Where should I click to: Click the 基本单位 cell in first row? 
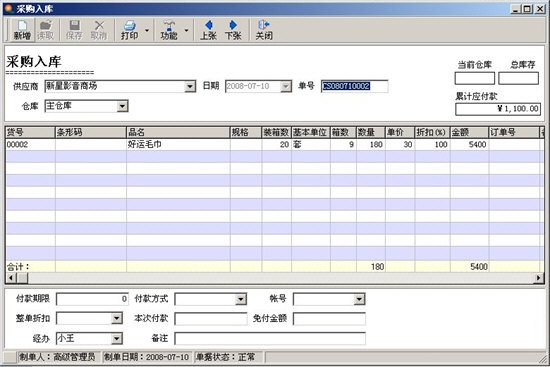pos(310,145)
